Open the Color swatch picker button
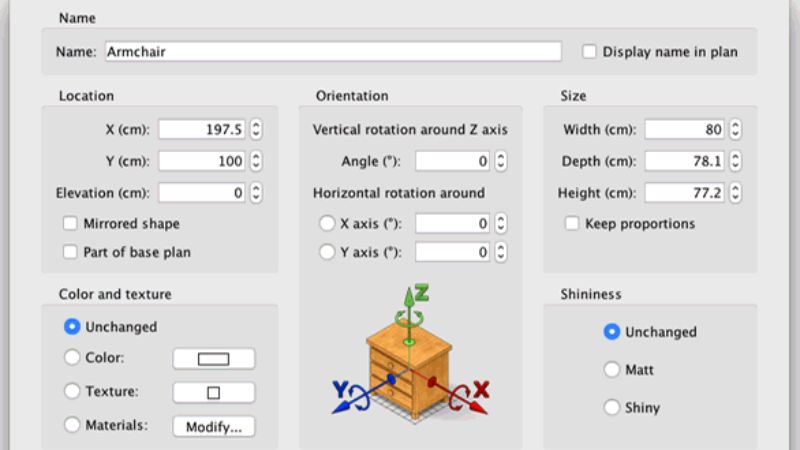 click(x=214, y=359)
